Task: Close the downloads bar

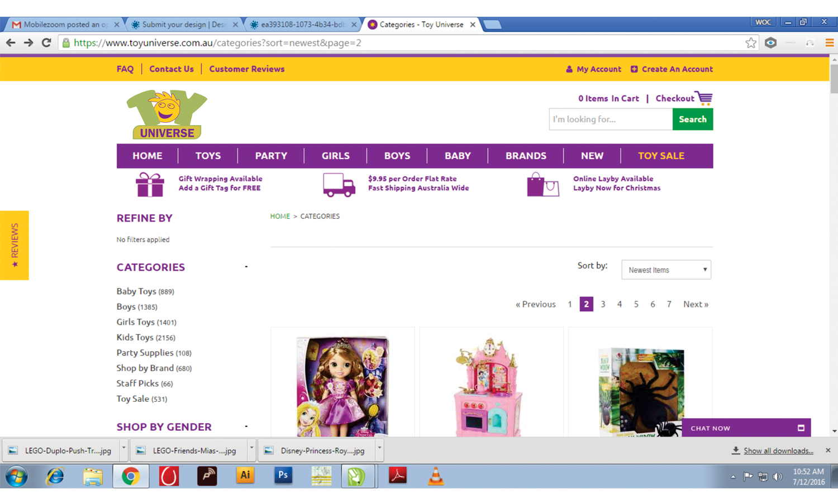Action: [x=828, y=450]
